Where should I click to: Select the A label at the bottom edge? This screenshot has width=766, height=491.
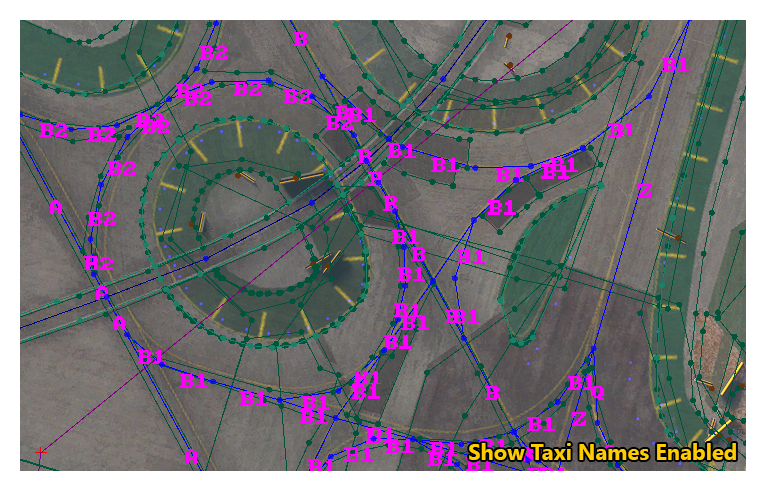click(x=190, y=457)
